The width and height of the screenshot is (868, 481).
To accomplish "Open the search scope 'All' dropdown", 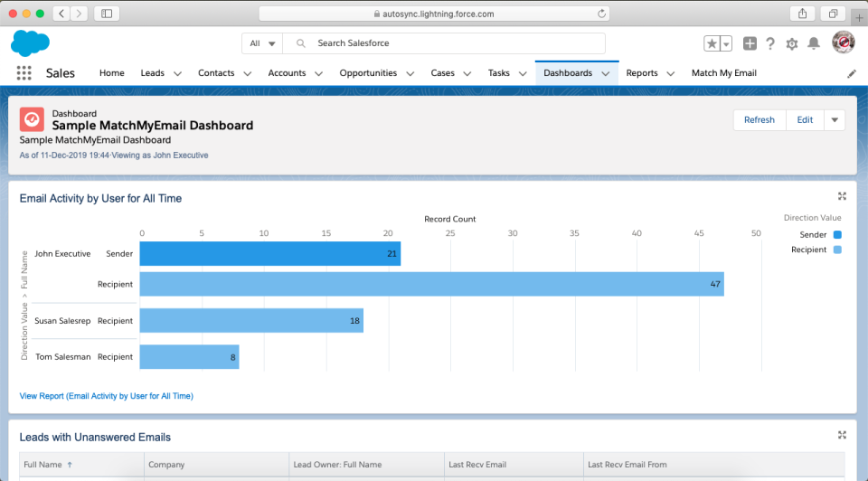I will tap(262, 43).
